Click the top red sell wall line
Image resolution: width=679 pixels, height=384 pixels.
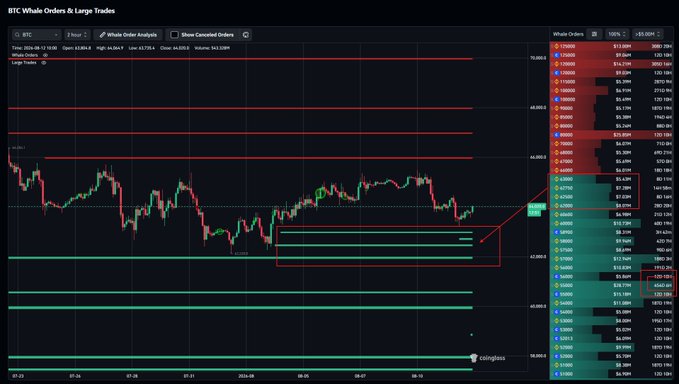(240, 59)
